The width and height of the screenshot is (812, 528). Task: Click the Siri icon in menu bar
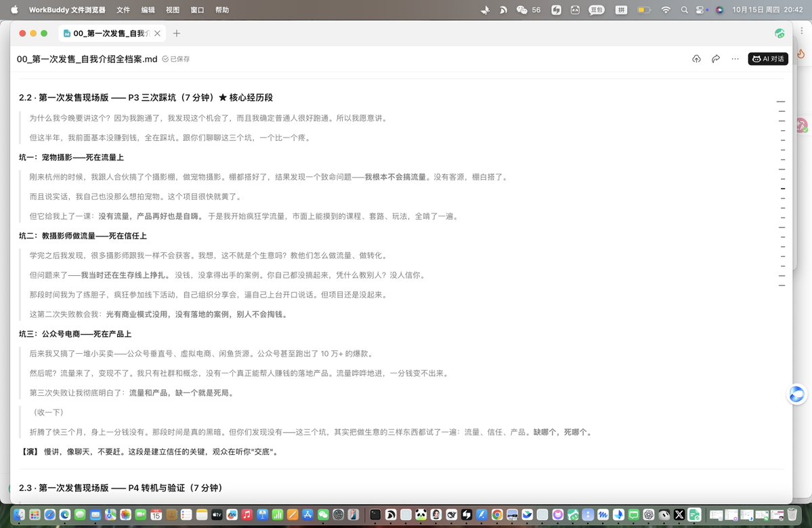point(719,10)
